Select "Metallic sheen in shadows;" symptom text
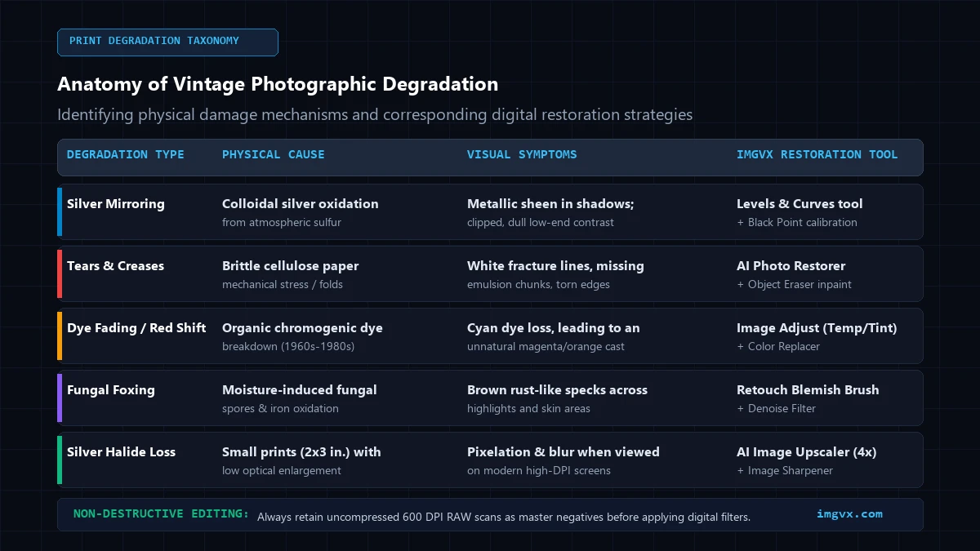The width and height of the screenshot is (980, 551). pyautogui.click(x=550, y=204)
